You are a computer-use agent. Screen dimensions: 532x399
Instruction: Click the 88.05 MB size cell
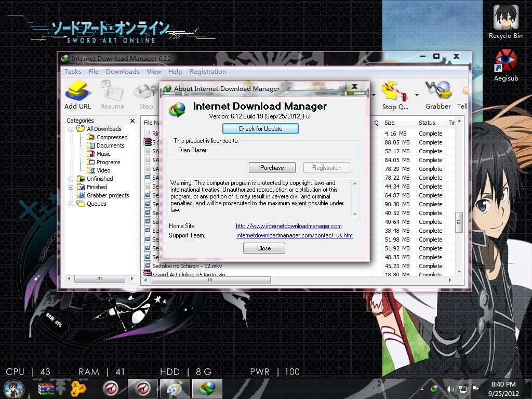397,142
